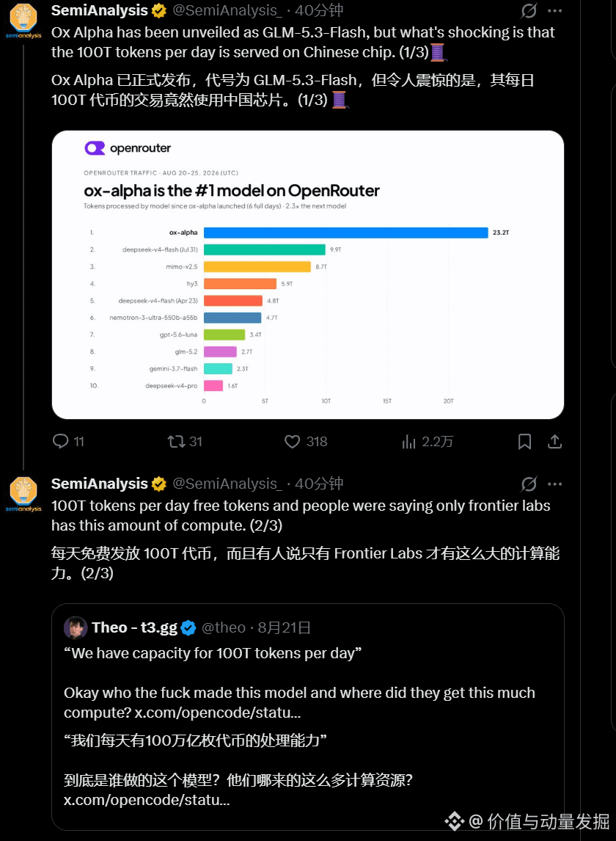Open SemiAnalysis avatar on the first tweet

coord(23,21)
